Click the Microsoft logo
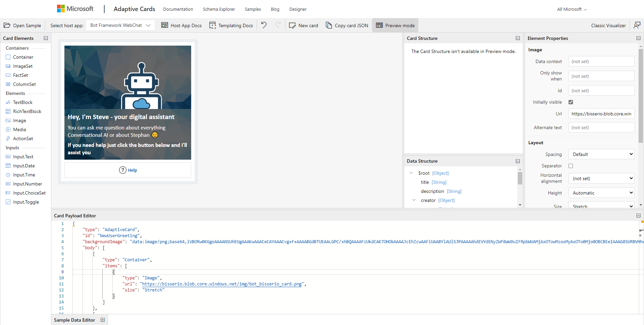Image resolution: width=644 pixels, height=325 pixels. coord(75,9)
